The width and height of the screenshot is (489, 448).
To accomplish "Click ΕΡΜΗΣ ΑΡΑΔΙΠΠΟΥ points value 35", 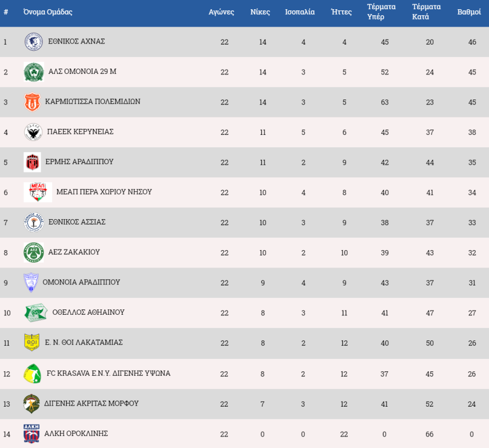I will click(x=472, y=163).
